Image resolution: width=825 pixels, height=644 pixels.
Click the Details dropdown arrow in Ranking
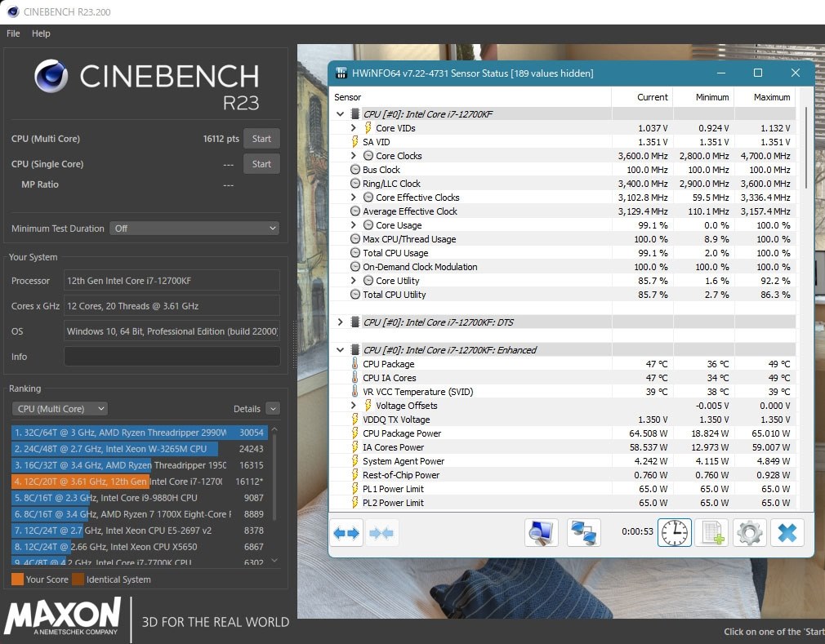(273, 408)
